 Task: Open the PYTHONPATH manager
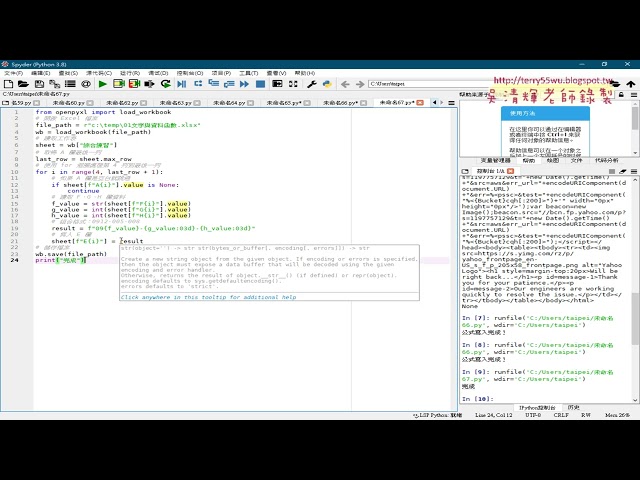pyautogui.click(x=327, y=84)
